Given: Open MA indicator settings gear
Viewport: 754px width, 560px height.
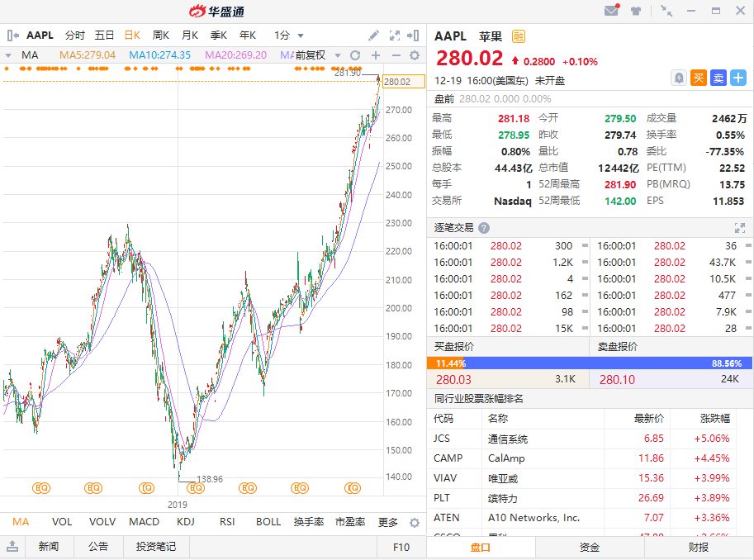Looking at the screenshot, I should [415, 55].
